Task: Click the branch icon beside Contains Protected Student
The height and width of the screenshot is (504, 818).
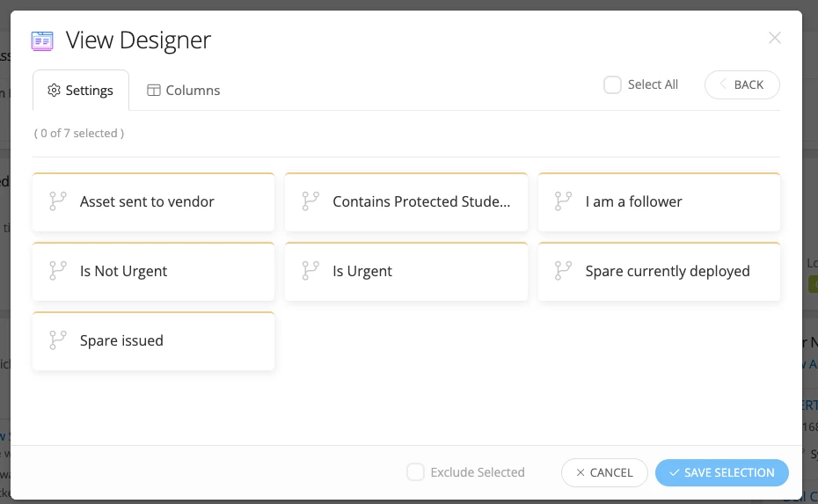Action: [x=310, y=201]
